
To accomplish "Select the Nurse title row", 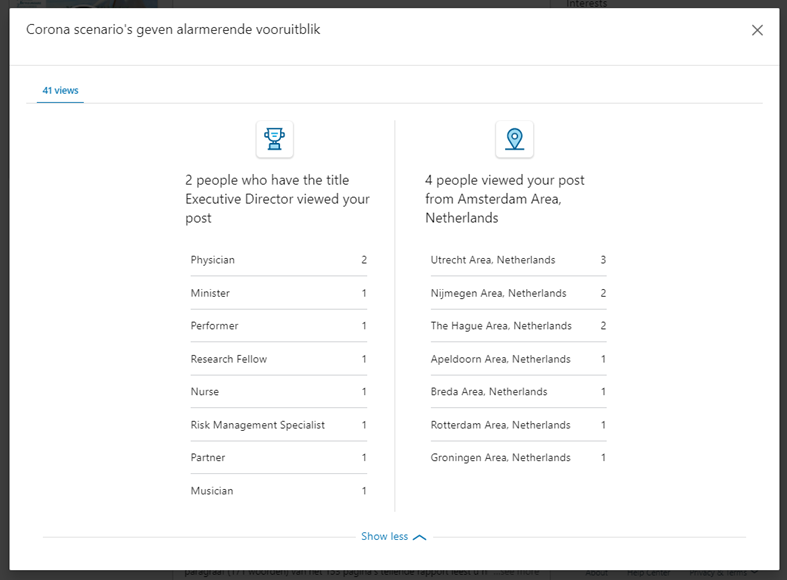I will (279, 391).
